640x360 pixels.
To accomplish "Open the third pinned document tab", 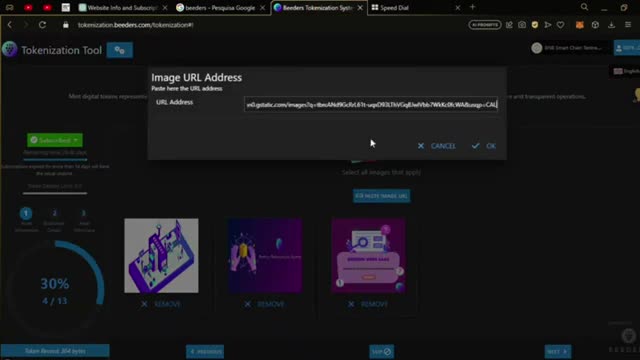I will [66, 7].
